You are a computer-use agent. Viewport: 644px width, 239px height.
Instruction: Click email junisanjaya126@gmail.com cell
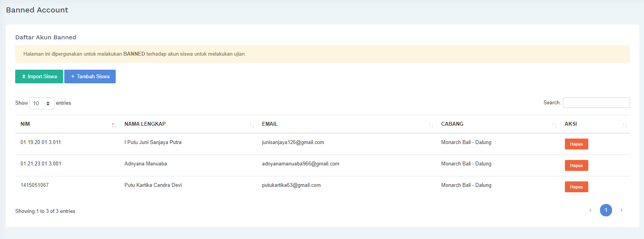tap(293, 142)
